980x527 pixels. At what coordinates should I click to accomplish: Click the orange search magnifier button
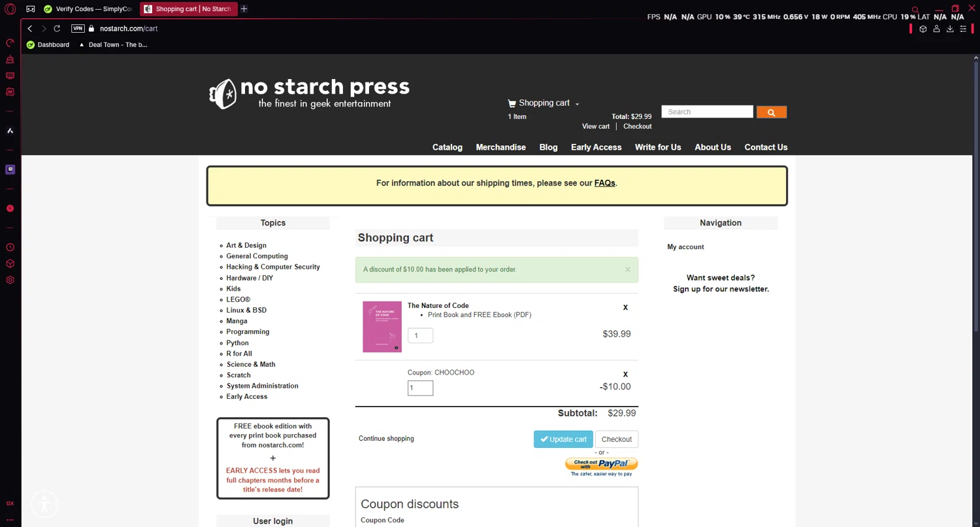(771, 112)
